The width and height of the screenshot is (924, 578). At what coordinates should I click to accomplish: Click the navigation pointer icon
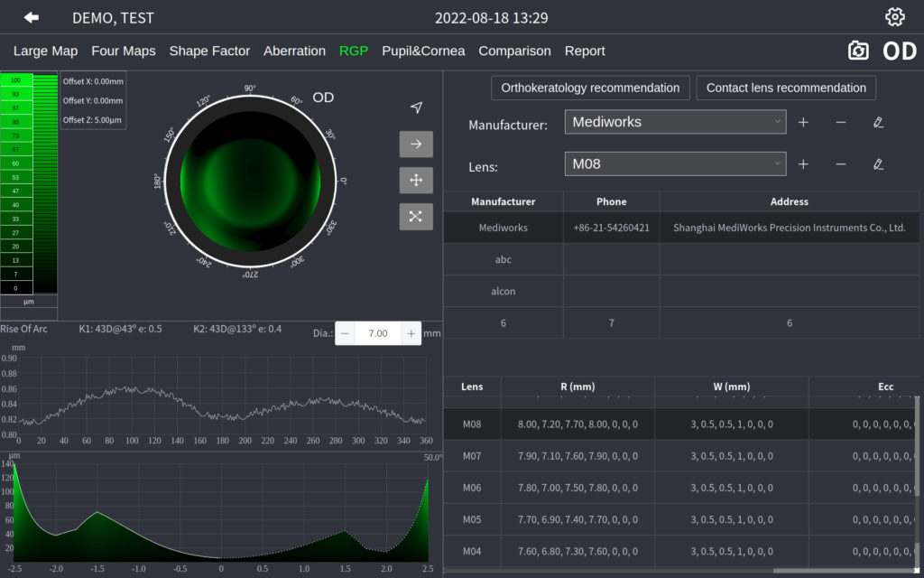(416, 108)
